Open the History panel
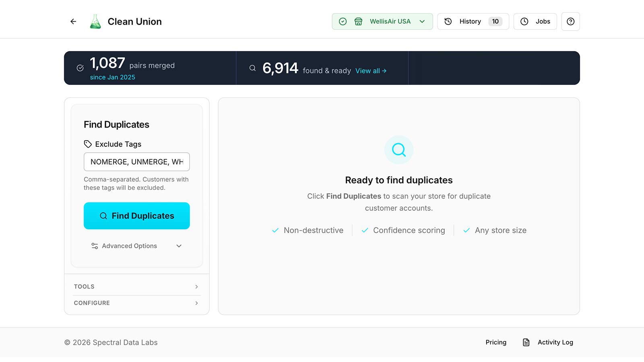The image size is (644, 362). pos(473,22)
